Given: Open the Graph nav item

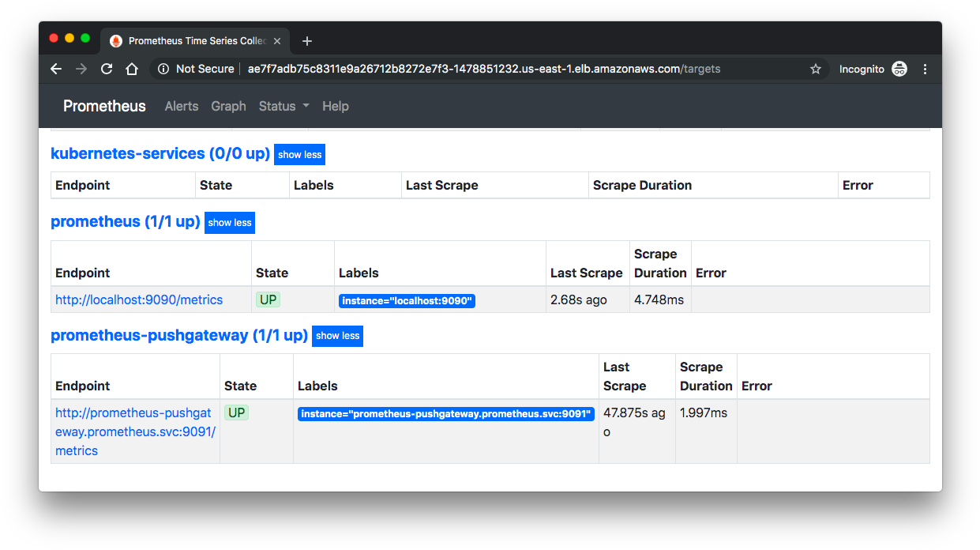Looking at the screenshot, I should [x=228, y=106].
